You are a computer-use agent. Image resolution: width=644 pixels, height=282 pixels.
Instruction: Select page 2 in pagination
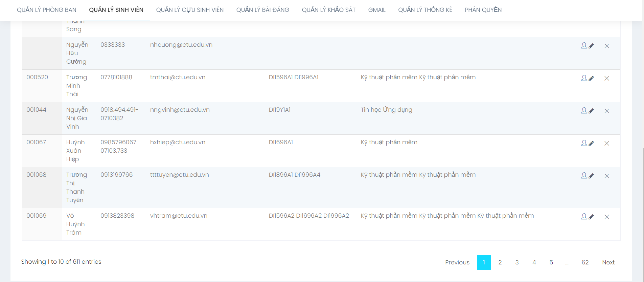click(500, 262)
